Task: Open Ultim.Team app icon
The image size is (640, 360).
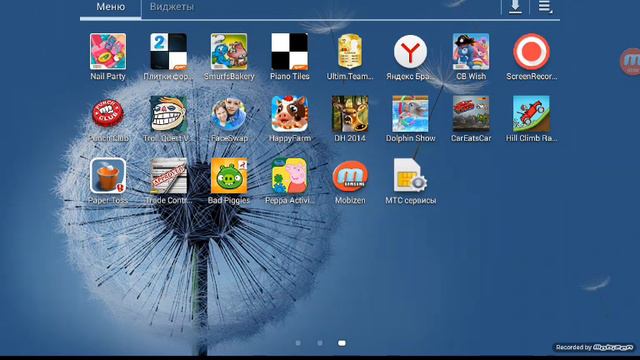Action: coord(350,52)
